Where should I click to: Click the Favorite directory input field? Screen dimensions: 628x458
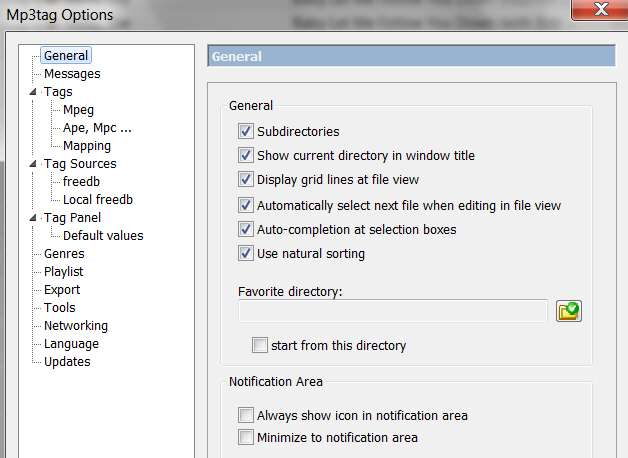click(393, 311)
